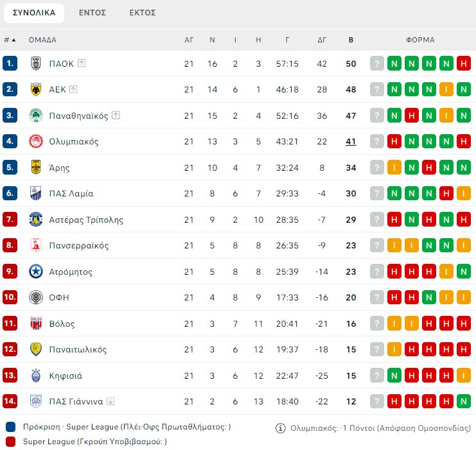
Task: Click the ΠΑΟΚ team crest icon
Action: coord(36,64)
